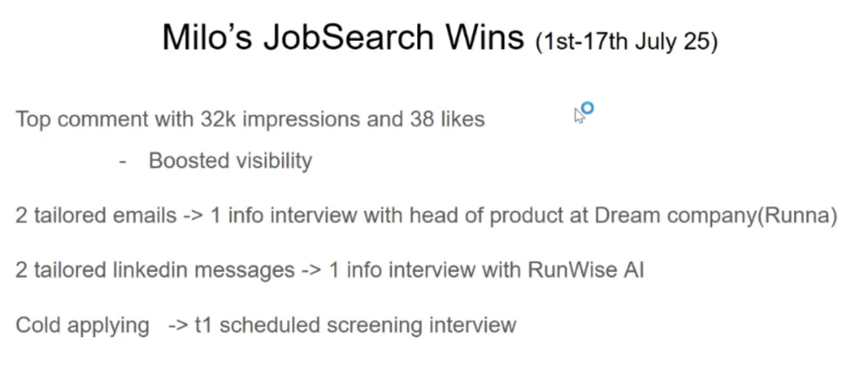The height and width of the screenshot is (375, 868).
Task: Click the 2 tailored emails line
Action: point(427,215)
